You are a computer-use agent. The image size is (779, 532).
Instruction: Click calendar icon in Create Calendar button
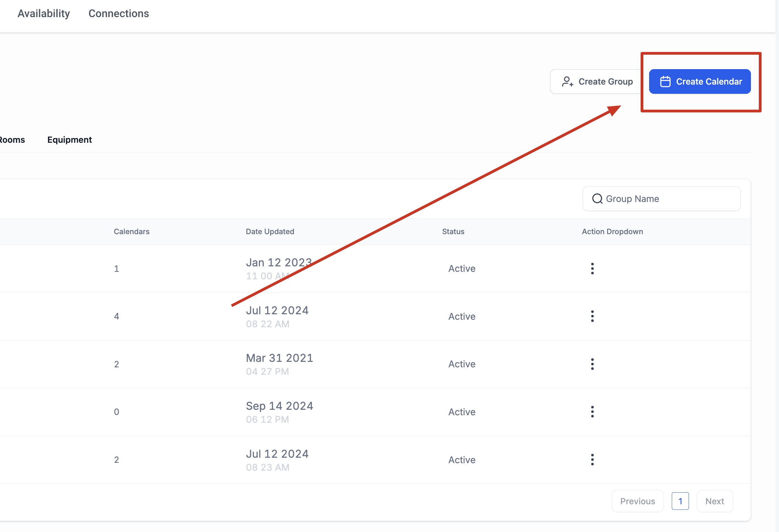point(665,81)
